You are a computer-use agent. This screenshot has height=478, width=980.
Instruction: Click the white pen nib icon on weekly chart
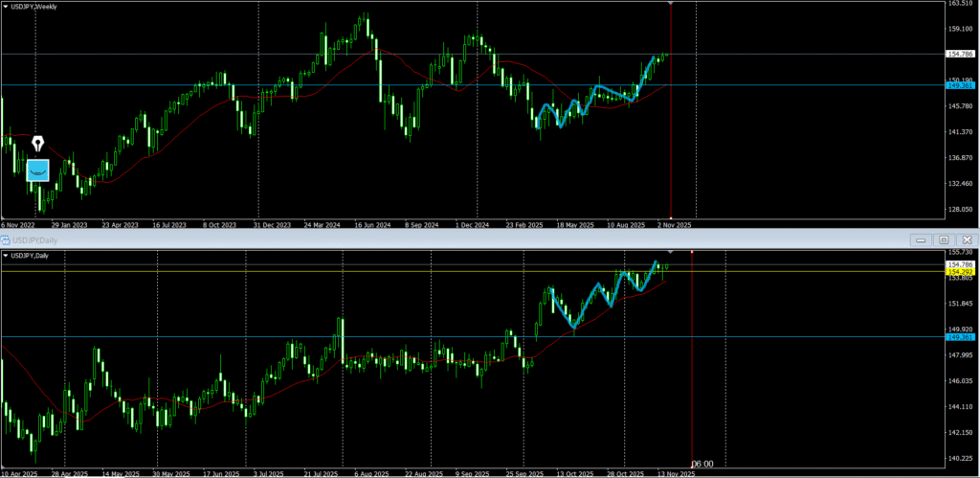point(38,144)
